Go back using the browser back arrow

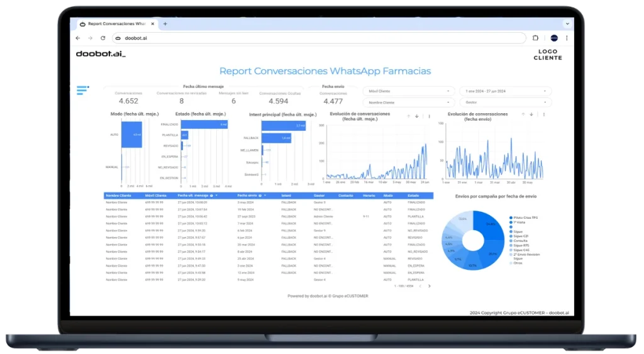point(78,38)
